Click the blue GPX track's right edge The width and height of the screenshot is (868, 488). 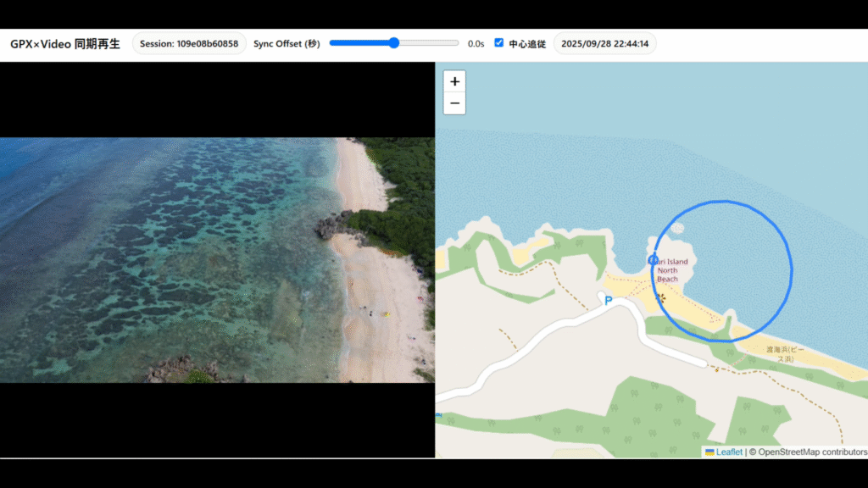(792, 271)
